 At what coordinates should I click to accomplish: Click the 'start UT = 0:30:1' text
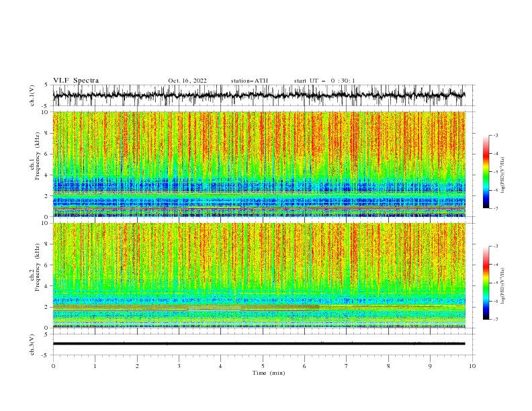point(324,81)
